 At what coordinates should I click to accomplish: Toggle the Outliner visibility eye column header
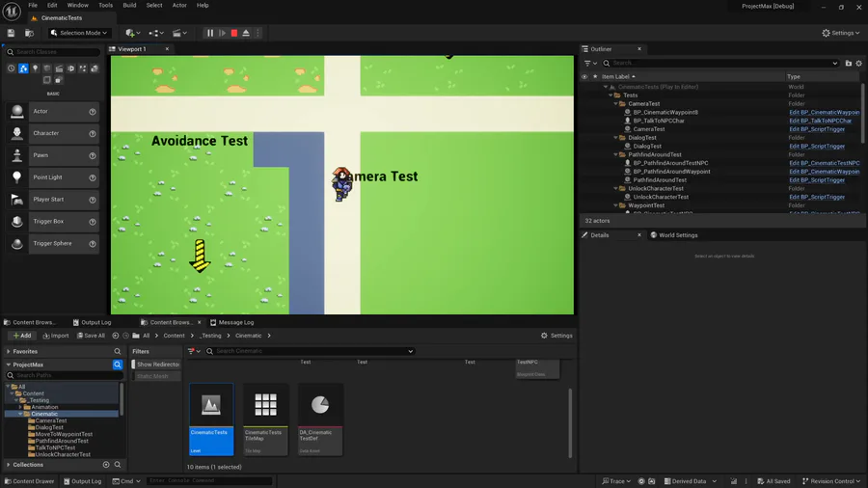584,77
